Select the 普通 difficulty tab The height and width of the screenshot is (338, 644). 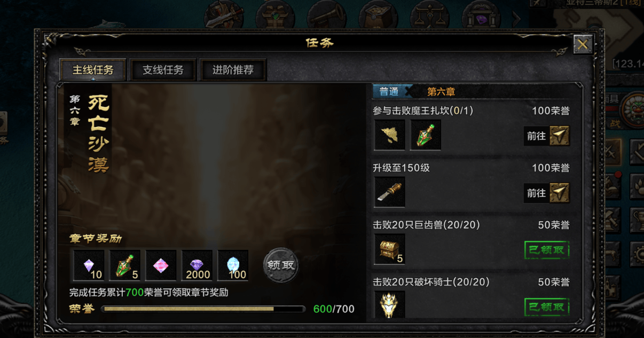(x=389, y=91)
